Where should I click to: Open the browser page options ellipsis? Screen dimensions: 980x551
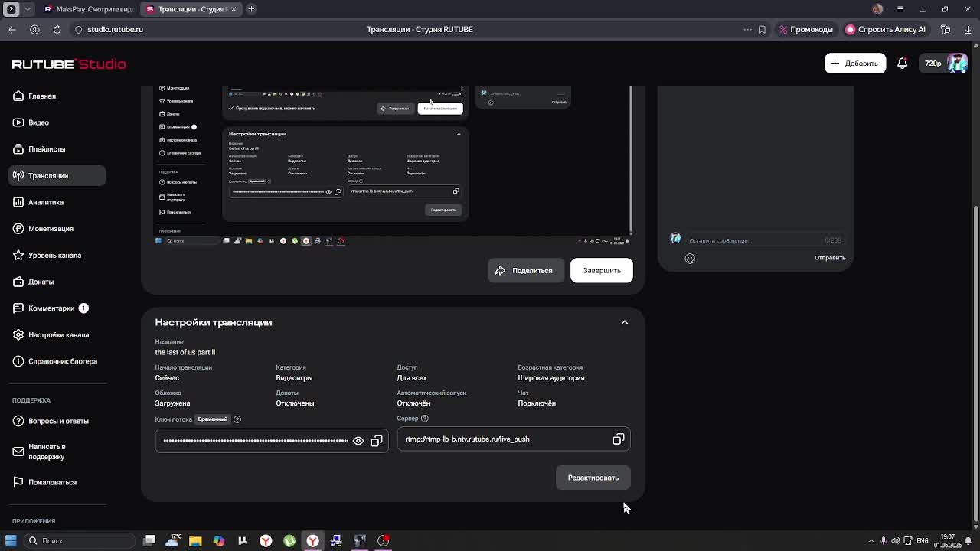(x=747, y=29)
